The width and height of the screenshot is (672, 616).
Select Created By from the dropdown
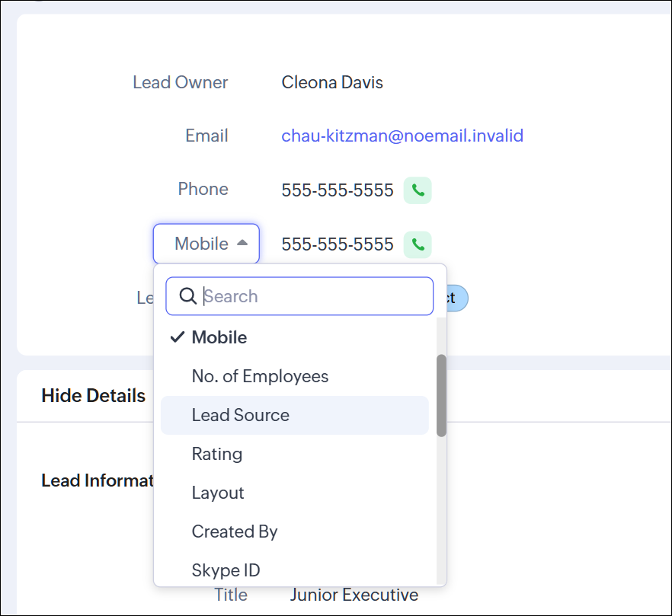[235, 531]
